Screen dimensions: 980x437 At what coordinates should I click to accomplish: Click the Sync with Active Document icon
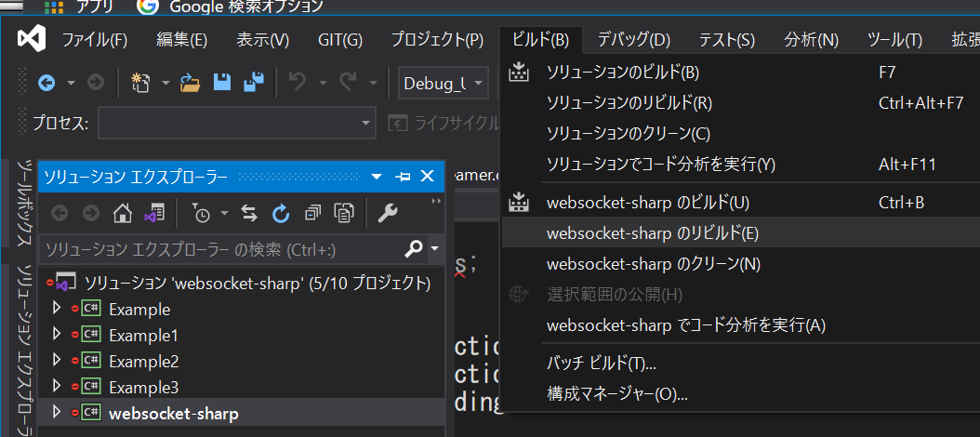point(249,214)
